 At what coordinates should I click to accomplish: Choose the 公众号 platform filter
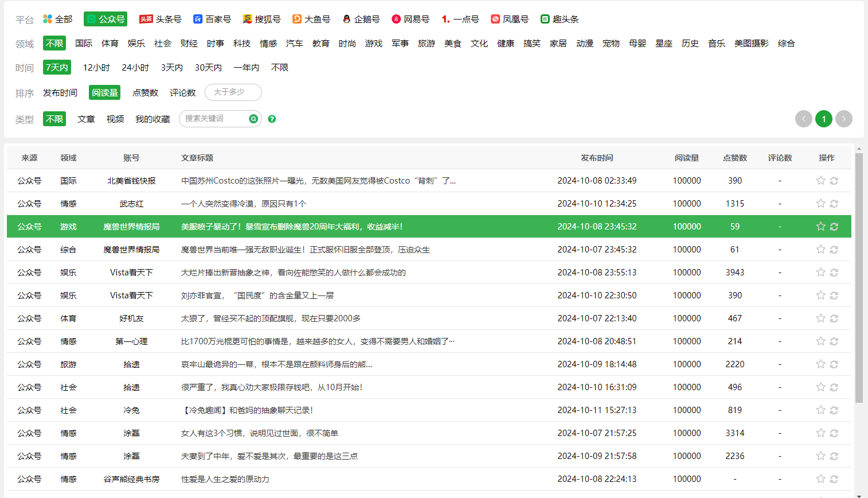click(105, 19)
